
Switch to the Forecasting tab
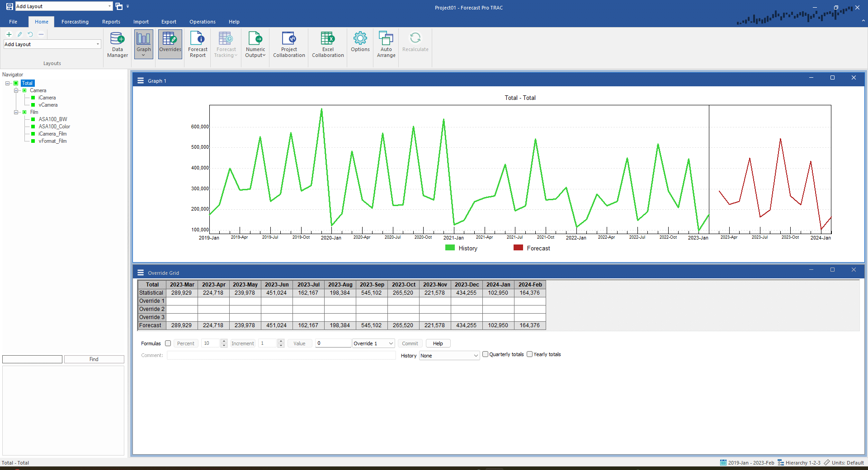click(75, 22)
